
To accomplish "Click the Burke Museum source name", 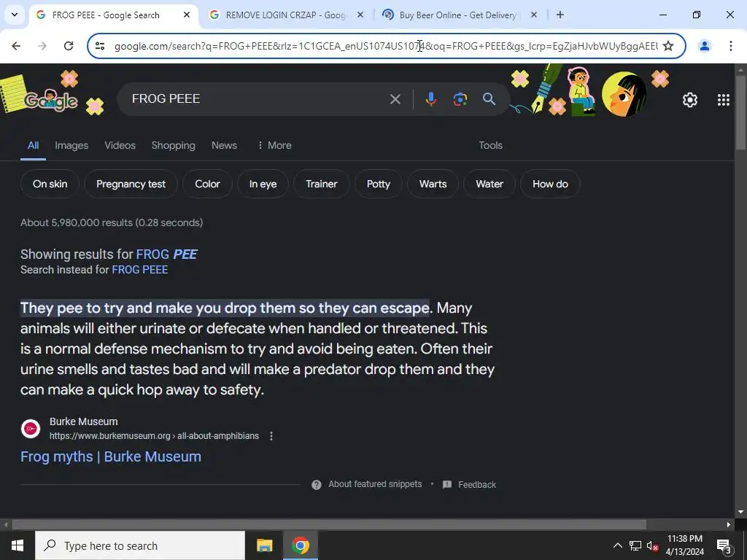I will [x=83, y=421].
